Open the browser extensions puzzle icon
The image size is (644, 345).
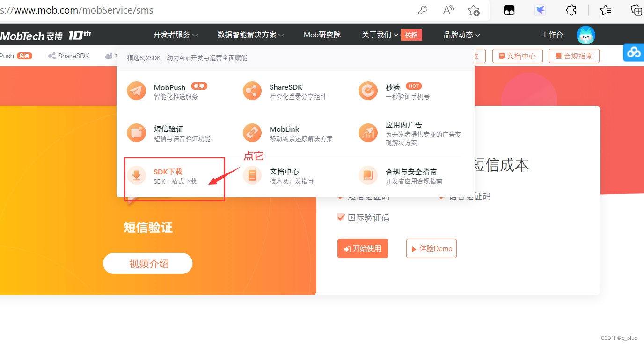tap(571, 10)
